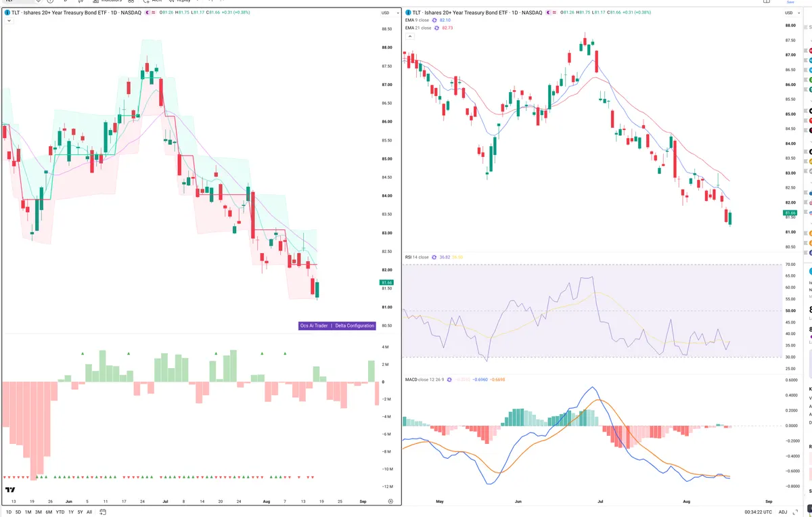Collapse right chart indicator legend chevron
The width and height of the screenshot is (812, 517).
pos(410,37)
